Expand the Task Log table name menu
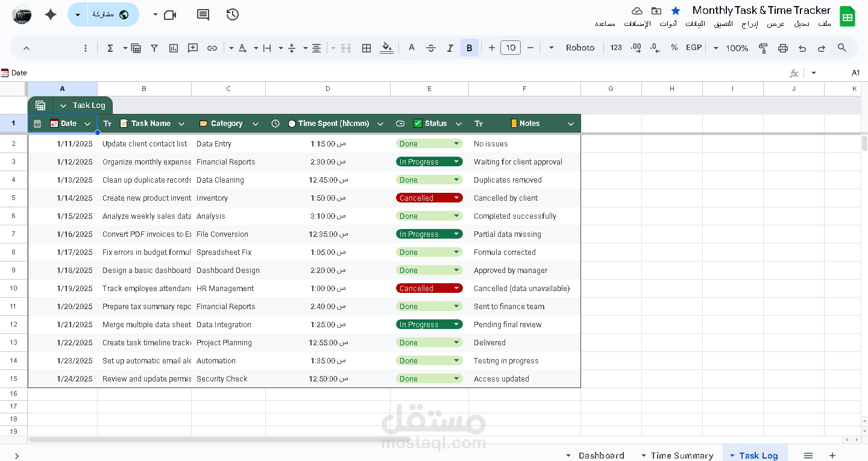Viewport: 868px width, 461px height. (63, 105)
